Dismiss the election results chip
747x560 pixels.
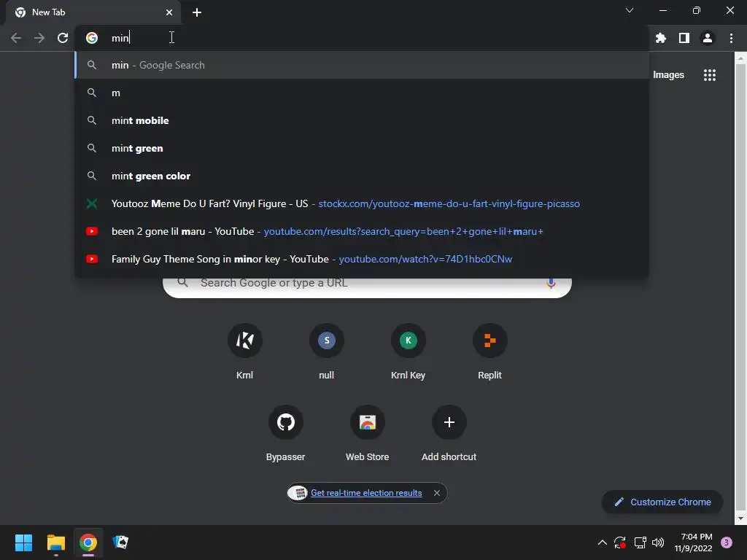[437, 493]
